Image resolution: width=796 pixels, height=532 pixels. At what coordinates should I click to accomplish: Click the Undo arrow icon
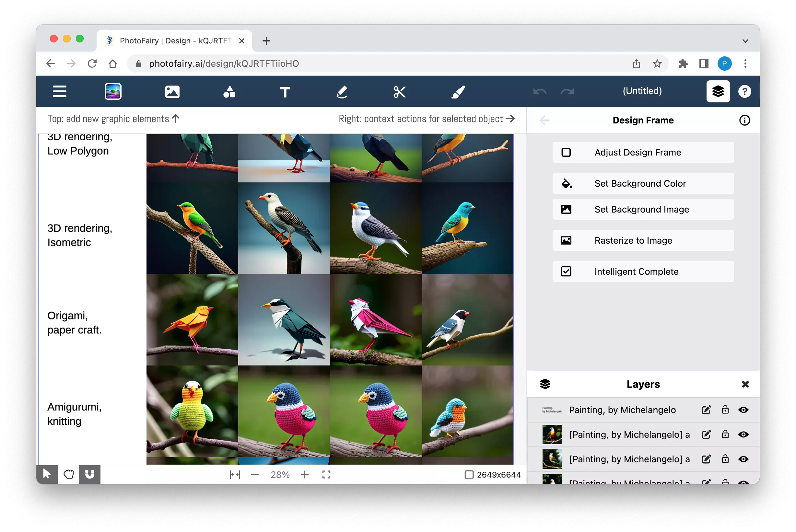(539, 91)
